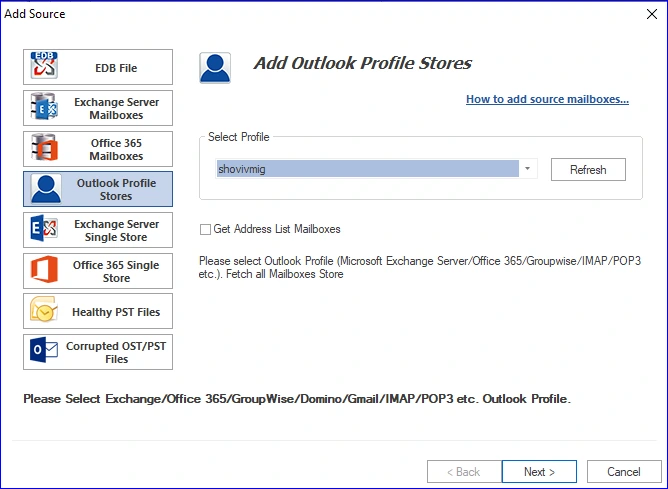The image size is (668, 489).
Task: Open How to add source mailboxes link
Action: (x=547, y=99)
